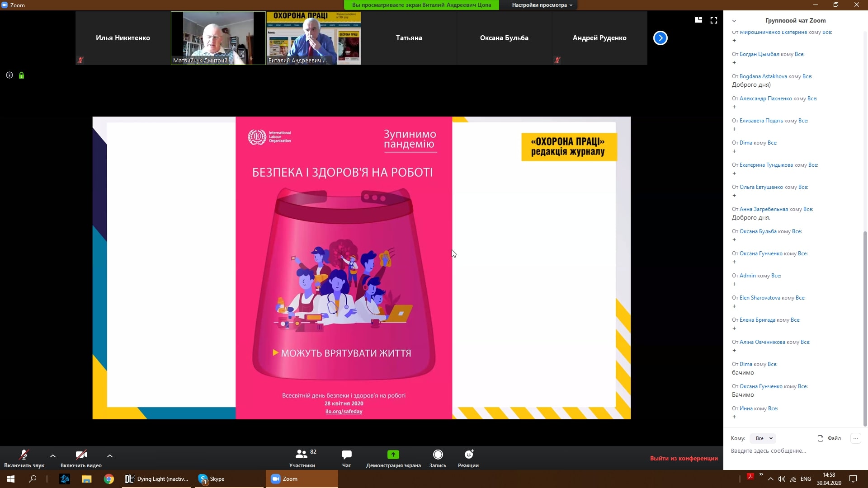Viewport: 868px width, 488px height.
Task: Open view settings (Настройки просмотра) menu
Action: [x=542, y=5]
